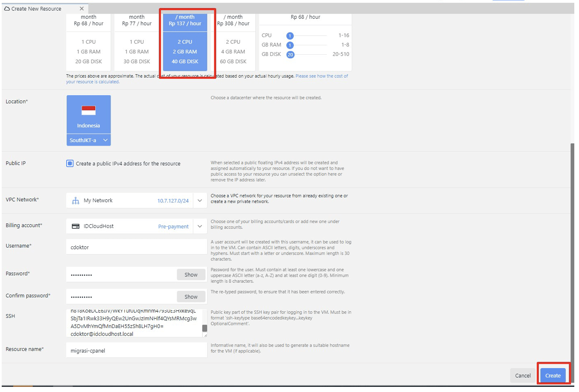The image size is (579, 392).
Task: Click the Cancel button
Action: [x=522, y=375]
